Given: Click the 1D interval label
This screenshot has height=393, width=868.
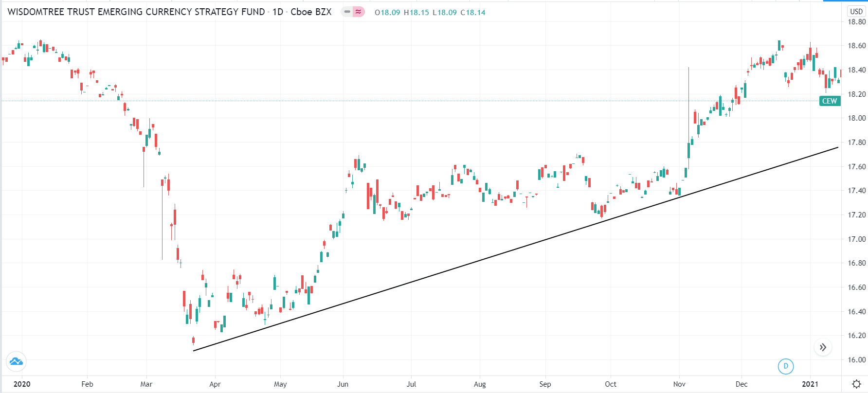Looking at the screenshot, I should pyautogui.click(x=278, y=12).
